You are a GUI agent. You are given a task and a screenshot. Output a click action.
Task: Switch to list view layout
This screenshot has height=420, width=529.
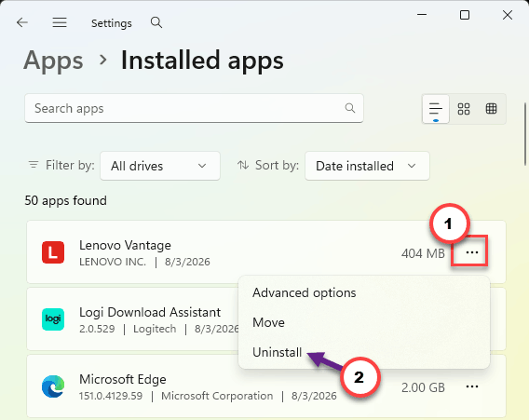click(436, 109)
